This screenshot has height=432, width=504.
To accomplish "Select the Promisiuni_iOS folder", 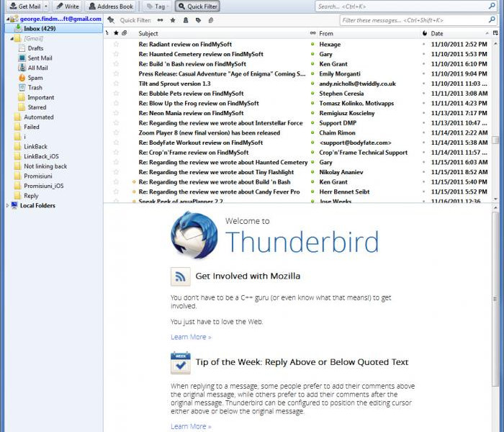I will pos(44,186).
